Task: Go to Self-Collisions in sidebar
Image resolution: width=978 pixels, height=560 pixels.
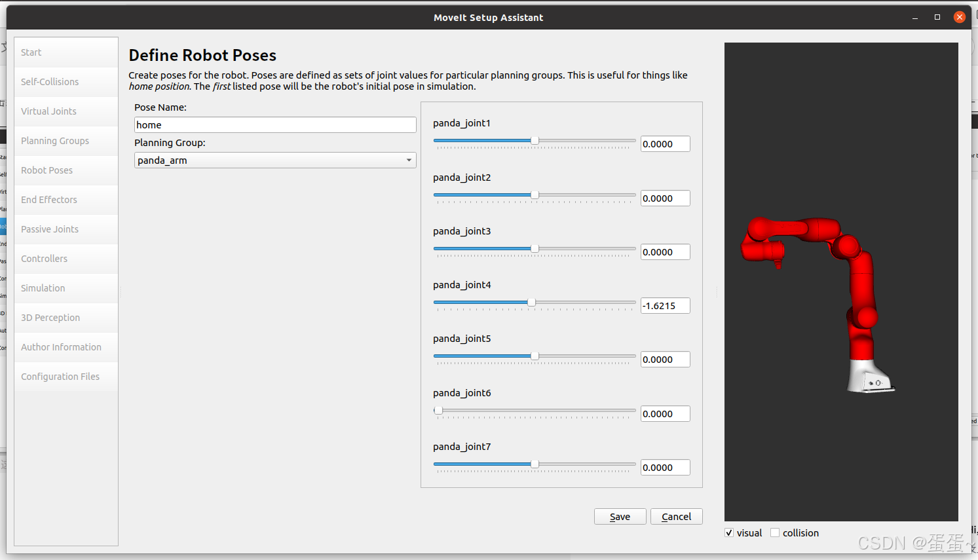Action: point(66,82)
